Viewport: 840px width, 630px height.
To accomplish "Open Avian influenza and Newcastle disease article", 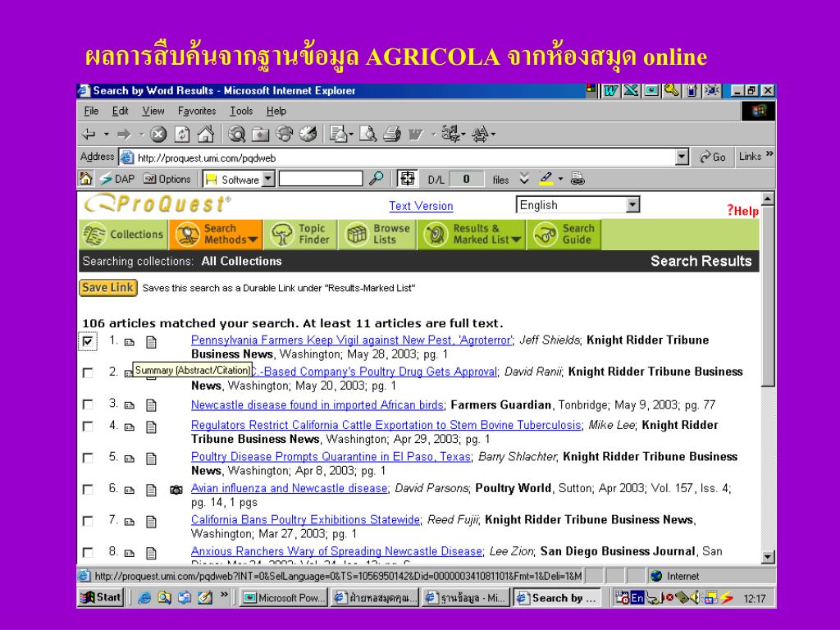I will 290,488.
